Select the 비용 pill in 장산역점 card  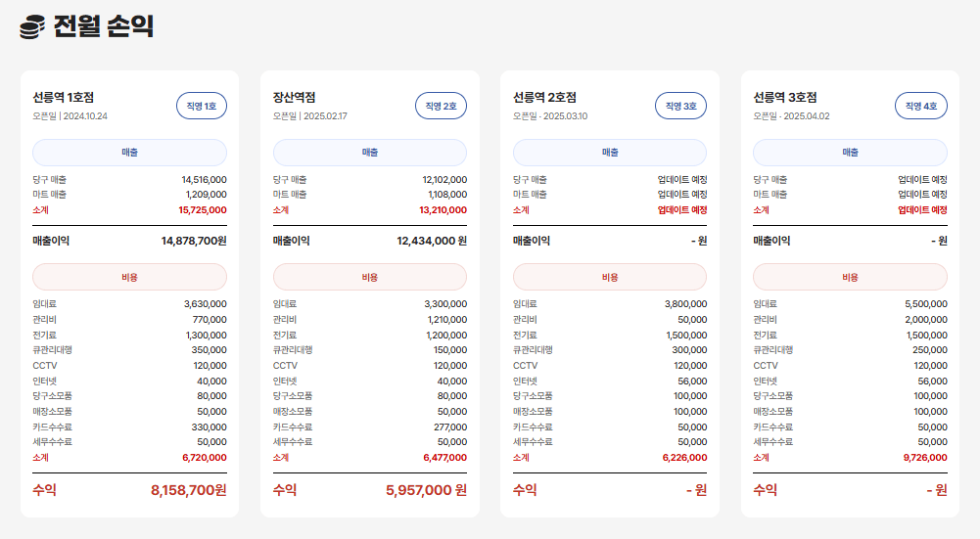click(370, 277)
